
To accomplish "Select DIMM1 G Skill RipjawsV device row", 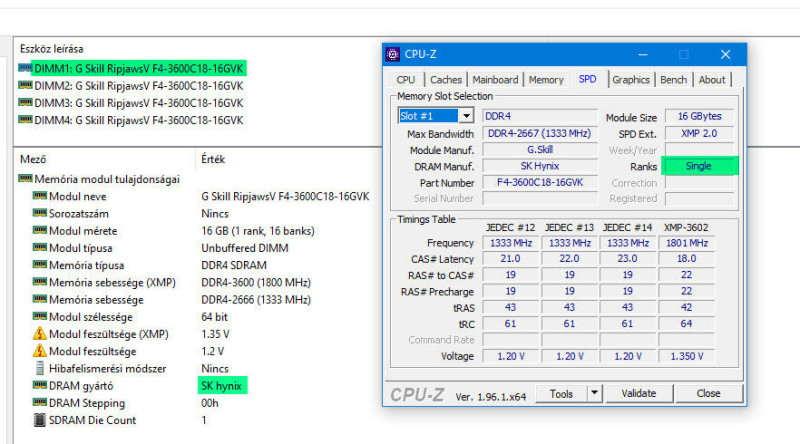I will point(132,68).
